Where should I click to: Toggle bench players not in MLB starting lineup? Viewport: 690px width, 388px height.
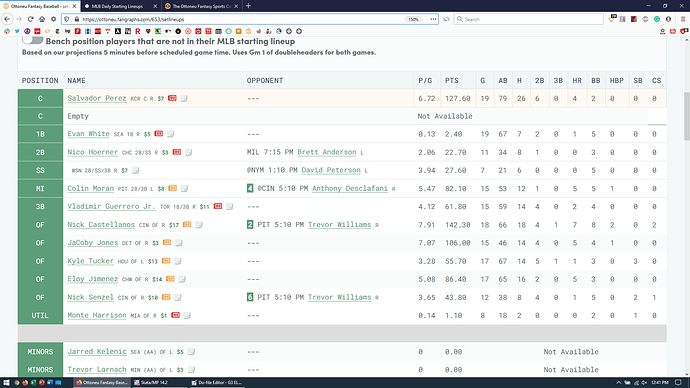point(33,40)
